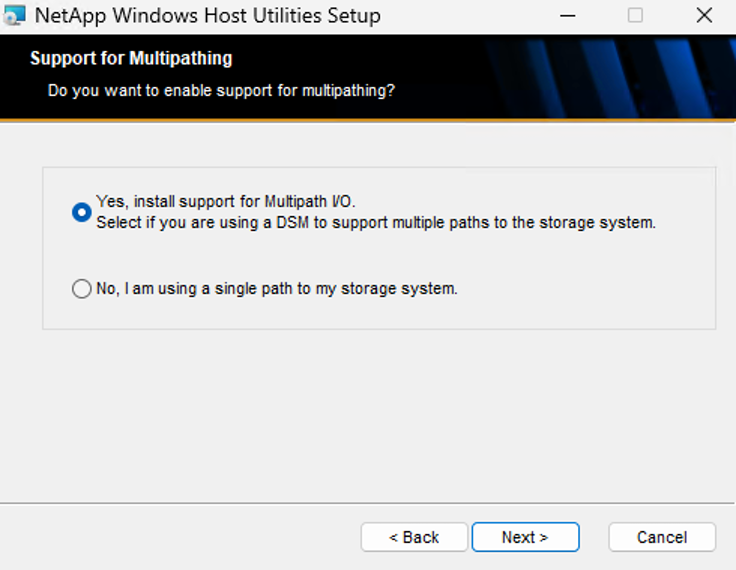The height and width of the screenshot is (570, 736).
Task: Click the 'Select if you are using a DSM' description
Action: click(x=376, y=223)
